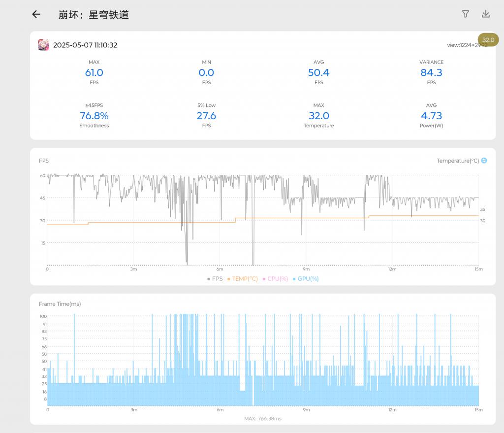Click the game app icon thumbnail

43,45
